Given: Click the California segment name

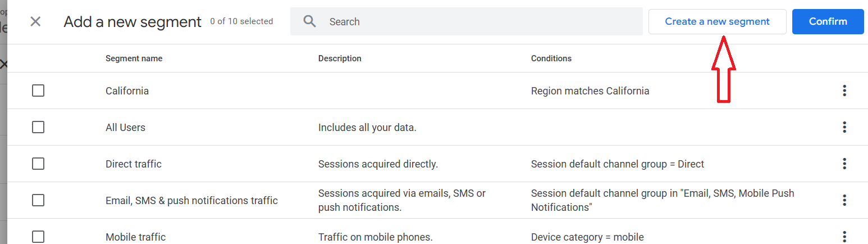Looking at the screenshot, I should pos(127,91).
